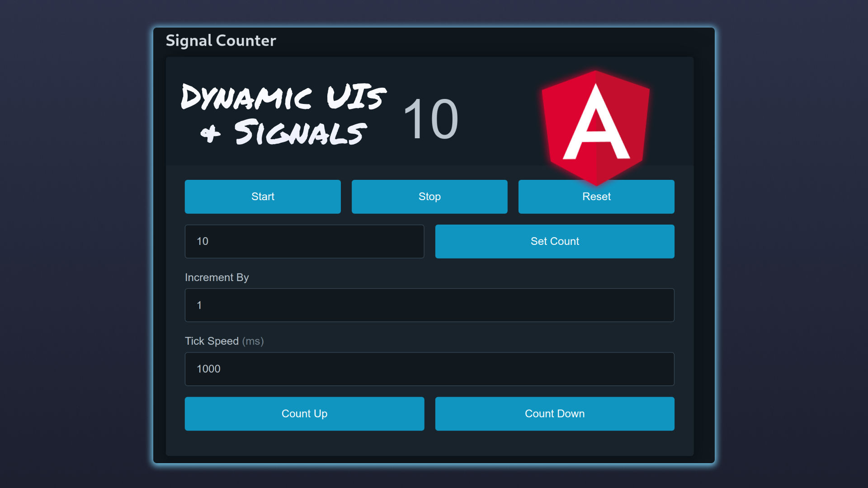
Task: Select the Signal Counter panel title
Action: pos(221,40)
